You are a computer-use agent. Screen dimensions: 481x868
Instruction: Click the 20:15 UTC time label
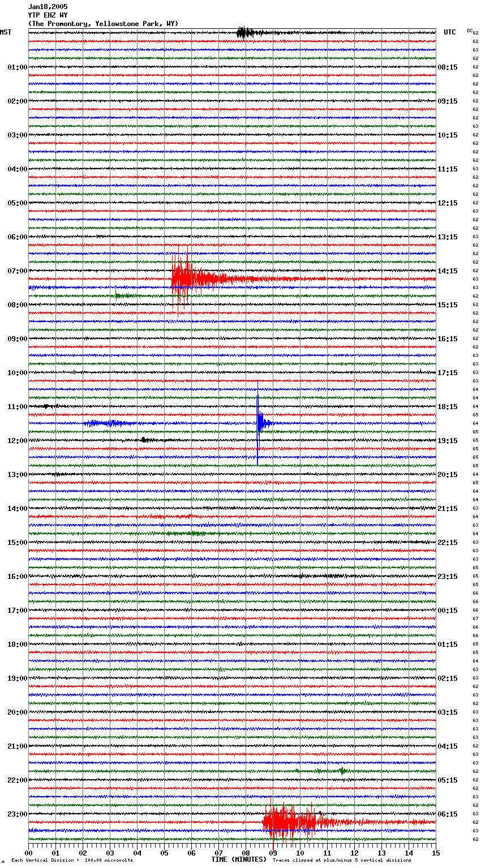(448, 475)
